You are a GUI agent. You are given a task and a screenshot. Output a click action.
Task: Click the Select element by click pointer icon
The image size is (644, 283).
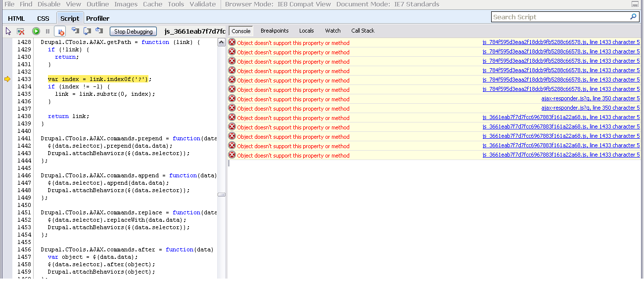8,31
